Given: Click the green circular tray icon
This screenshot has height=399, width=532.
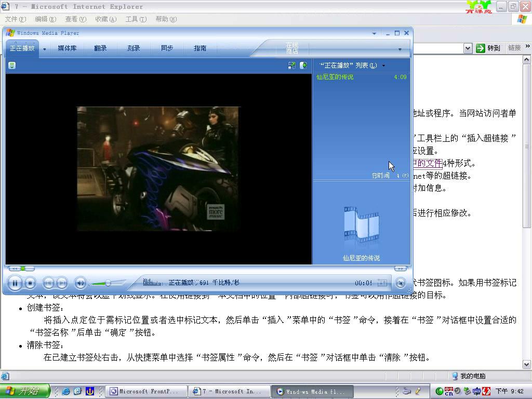Looking at the screenshot, I should click(439, 391).
